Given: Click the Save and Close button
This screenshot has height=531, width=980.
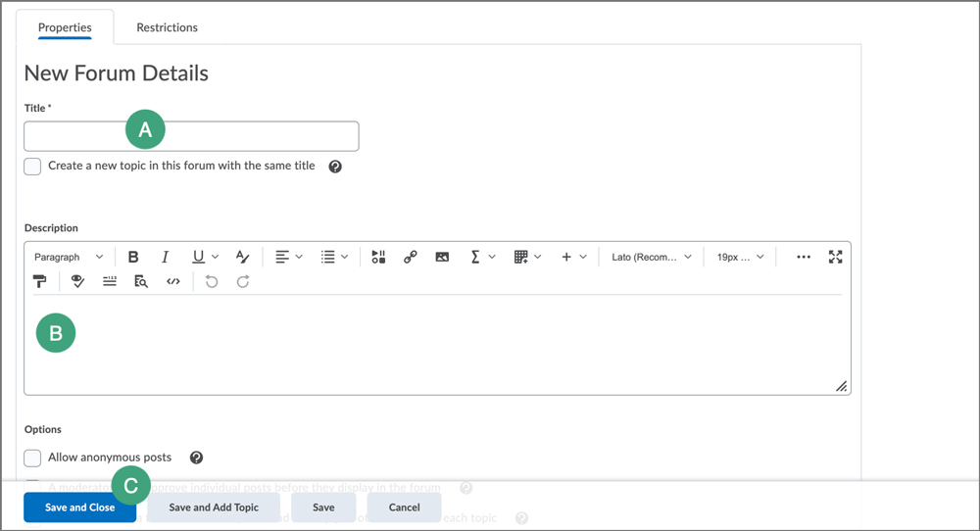Looking at the screenshot, I should (80, 507).
